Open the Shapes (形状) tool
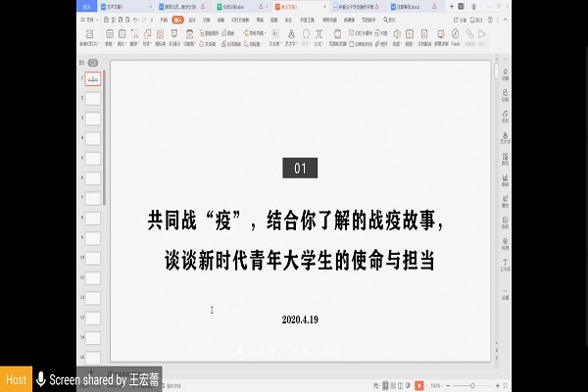588x392 pixels. point(147,31)
